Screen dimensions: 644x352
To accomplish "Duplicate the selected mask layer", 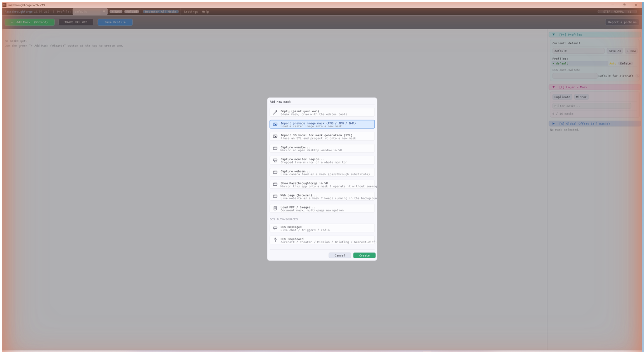I will (562, 97).
